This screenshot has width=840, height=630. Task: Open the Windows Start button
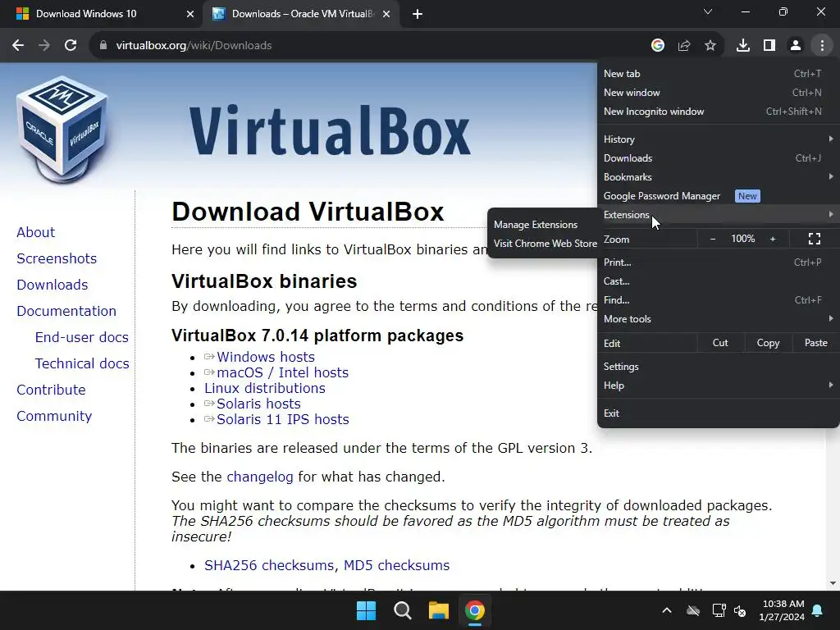click(x=367, y=610)
